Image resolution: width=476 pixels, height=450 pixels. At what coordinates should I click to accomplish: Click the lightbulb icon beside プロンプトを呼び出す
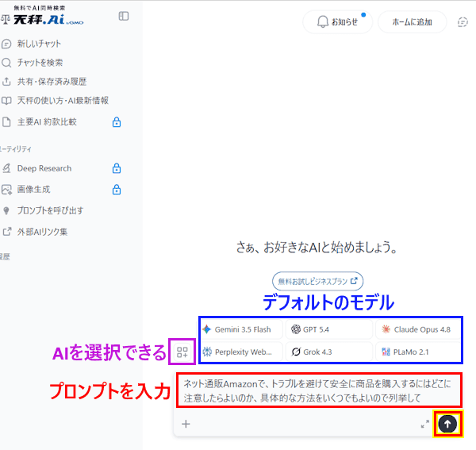point(6,211)
